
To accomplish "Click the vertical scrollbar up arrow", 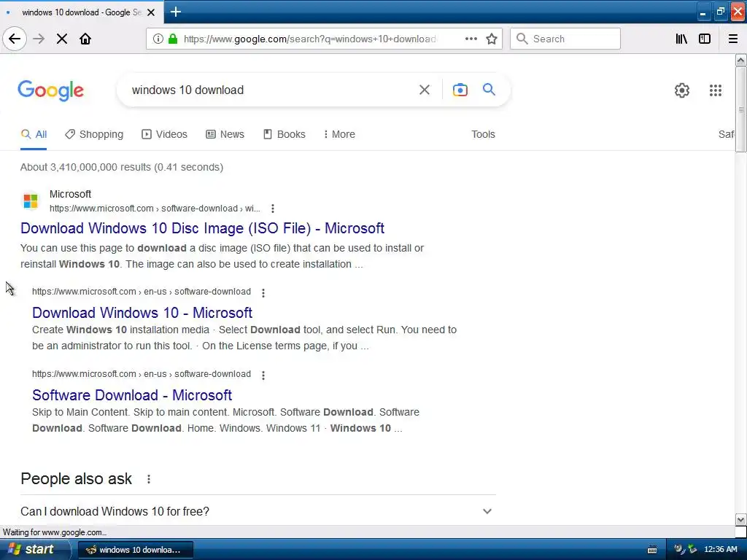I will [740, 60].
